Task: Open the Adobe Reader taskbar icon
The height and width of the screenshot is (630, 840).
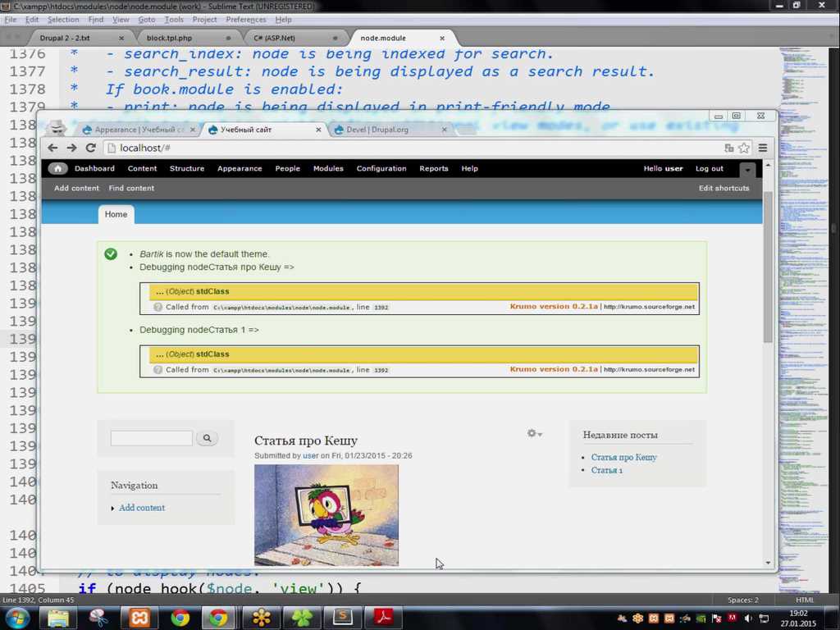Action: pos(382,619)
